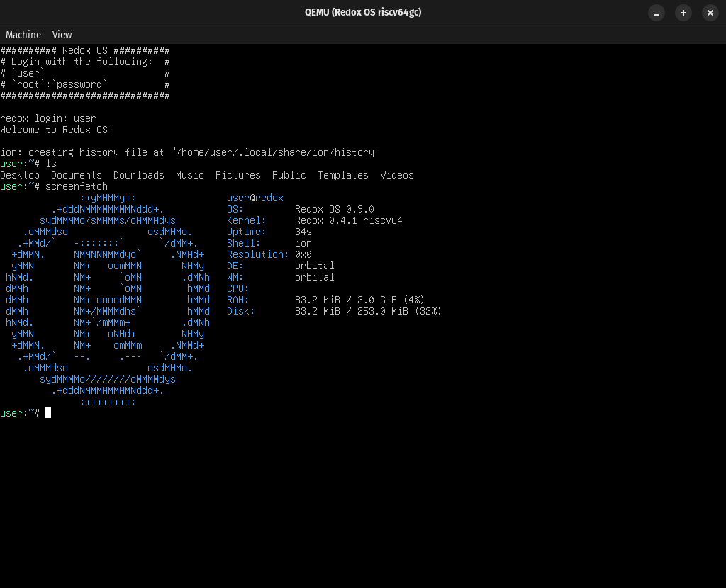
Task: Click the 'user@redox' header text
Action: [x=255, y=198]
